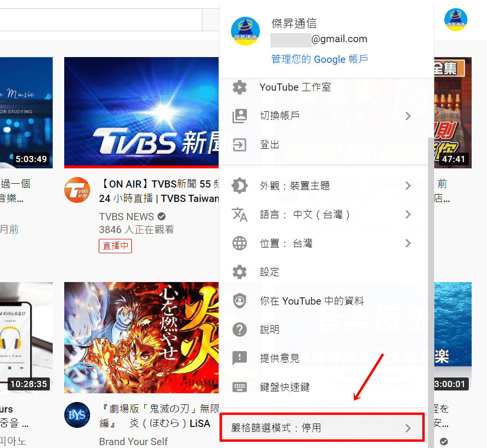Open the 鬼滅の刃 anime thumbnail
The width and height of the screenshot is (487, 448).
tap(141, 338)
